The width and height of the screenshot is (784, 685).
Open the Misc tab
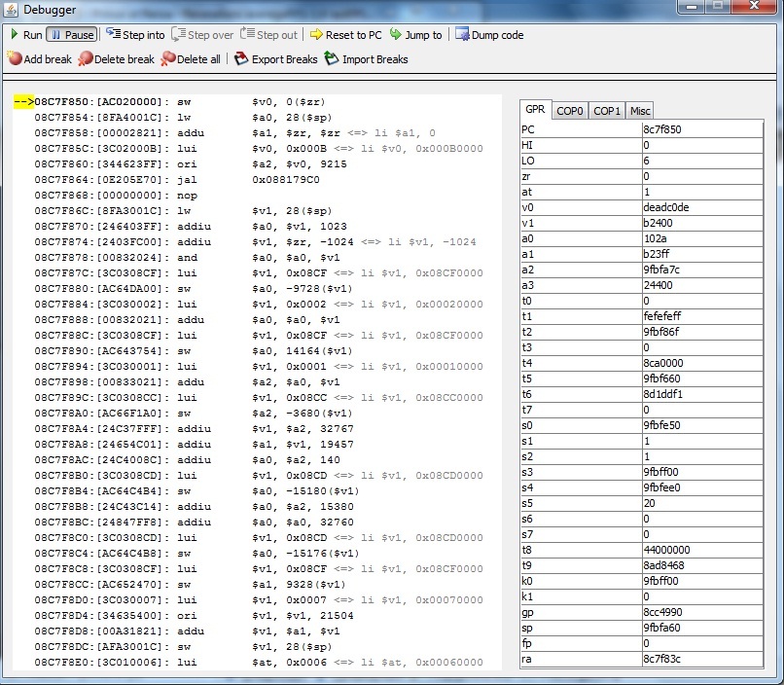639,111
